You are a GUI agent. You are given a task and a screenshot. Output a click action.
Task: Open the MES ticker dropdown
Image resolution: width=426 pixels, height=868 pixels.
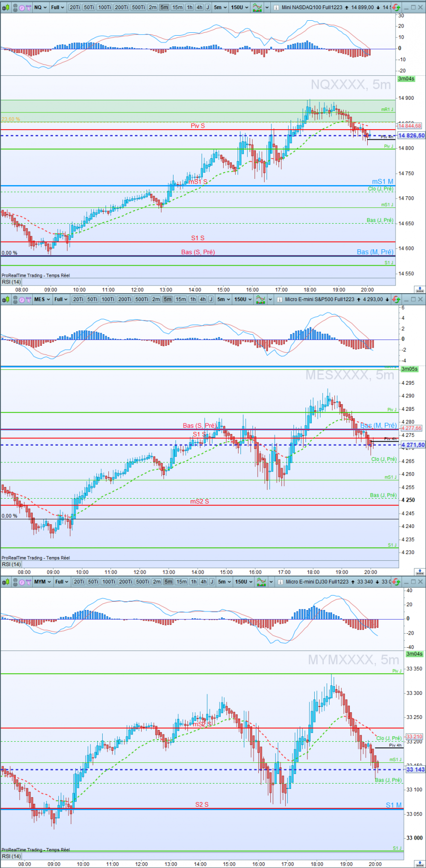coord(42,299)
